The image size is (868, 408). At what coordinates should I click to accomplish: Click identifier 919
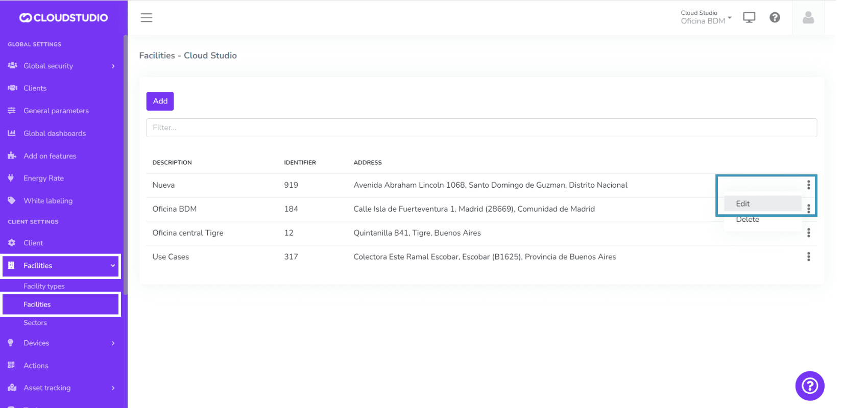click(291, 185)
